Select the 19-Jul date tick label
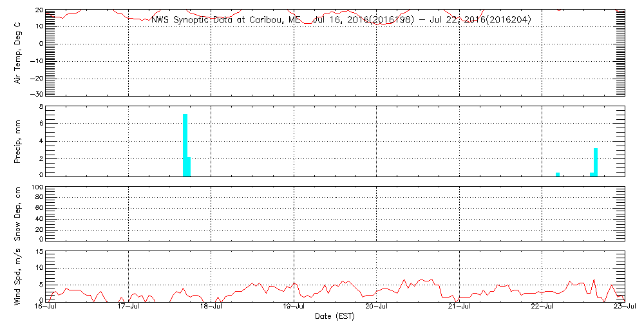This screenshot has height=322, width=644. [294, 307]
